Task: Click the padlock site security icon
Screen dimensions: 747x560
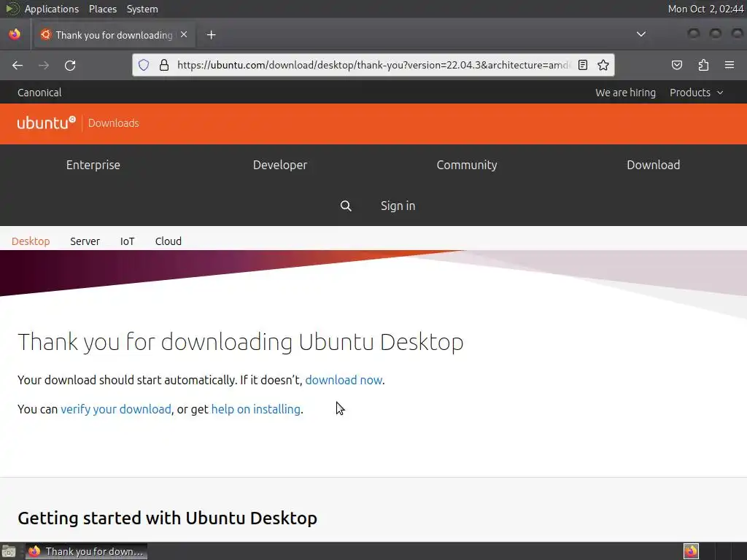Action: [x=164, y=65]
